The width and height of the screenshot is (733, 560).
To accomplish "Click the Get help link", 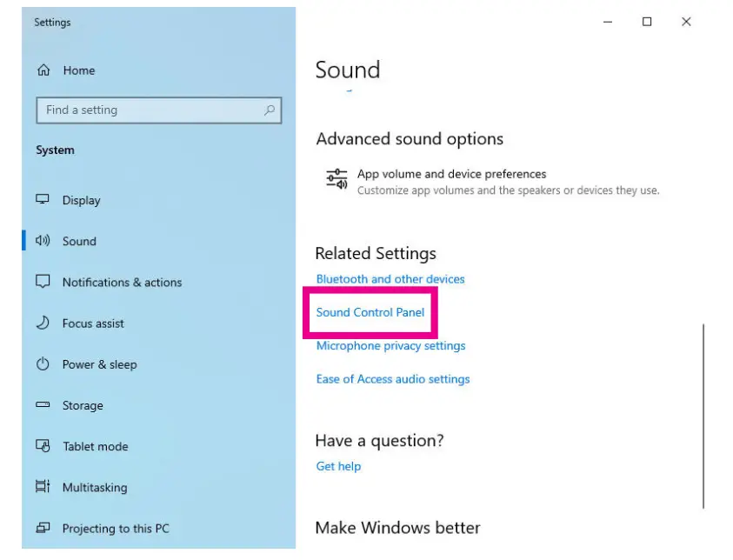I will tap(338, 466).
